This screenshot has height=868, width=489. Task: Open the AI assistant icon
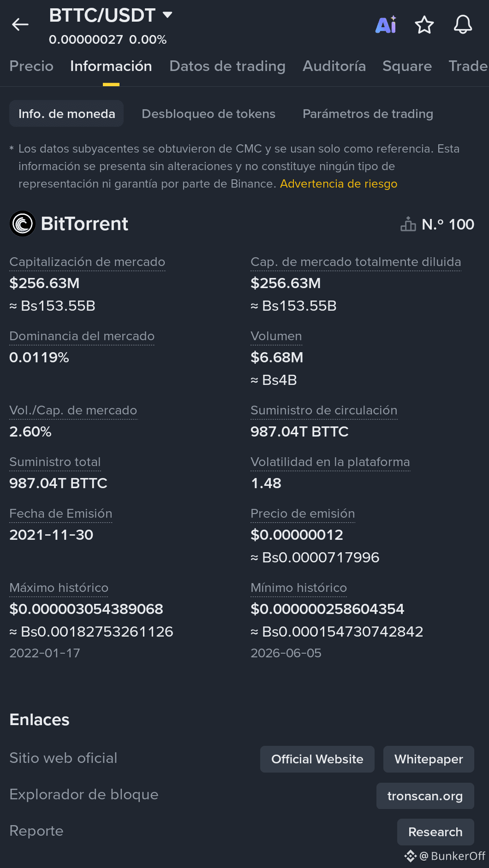tap(386, 25)
